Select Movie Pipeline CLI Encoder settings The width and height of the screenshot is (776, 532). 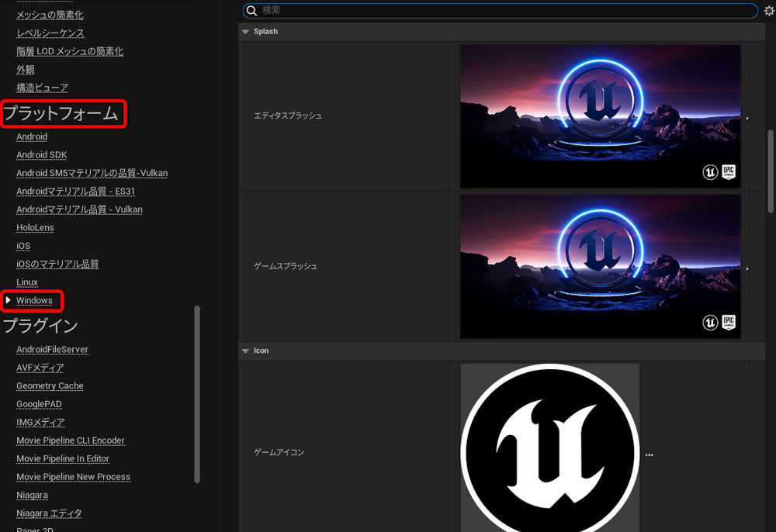click(71, 440)
